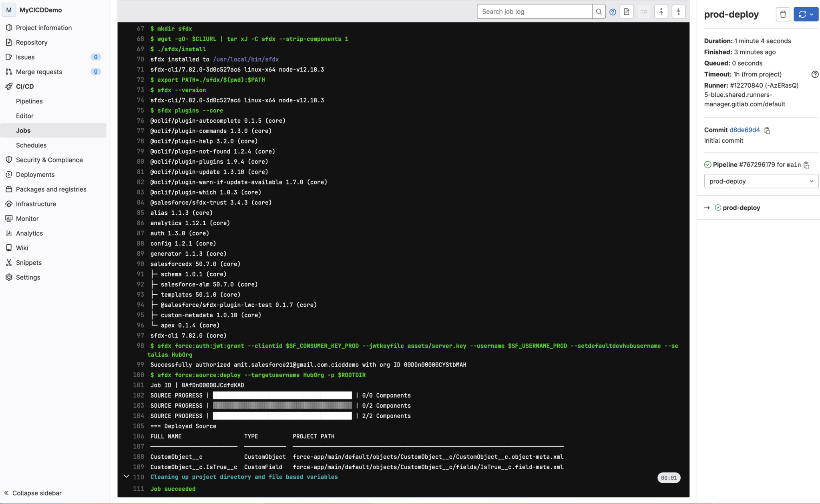Click the MyCICDDemo project avatar
This screenshot has height=504, width=820.
pyautogui.click(x=8, y=10)
